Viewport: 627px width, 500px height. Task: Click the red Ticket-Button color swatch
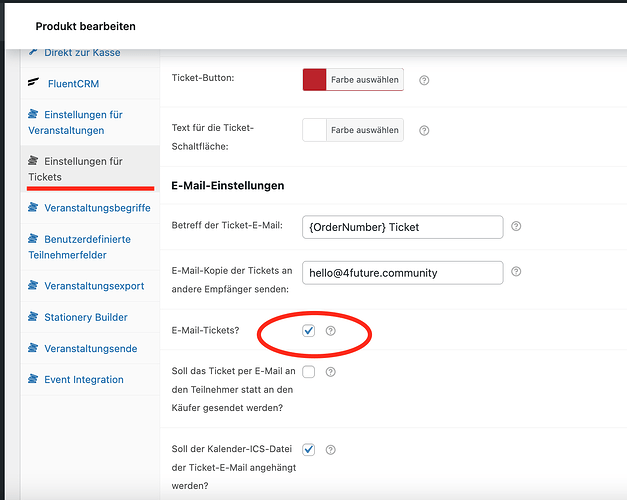315,80
